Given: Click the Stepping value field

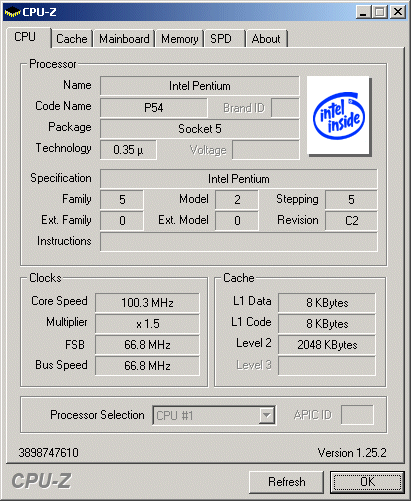Looking at the screenshot, I should tap(351, 200).
